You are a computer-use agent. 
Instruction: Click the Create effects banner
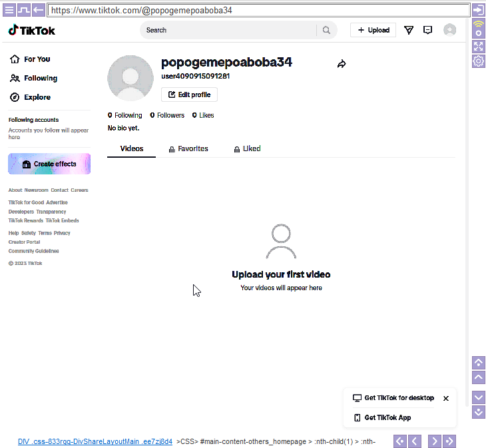pyautogui.click(x=49, y=164)
